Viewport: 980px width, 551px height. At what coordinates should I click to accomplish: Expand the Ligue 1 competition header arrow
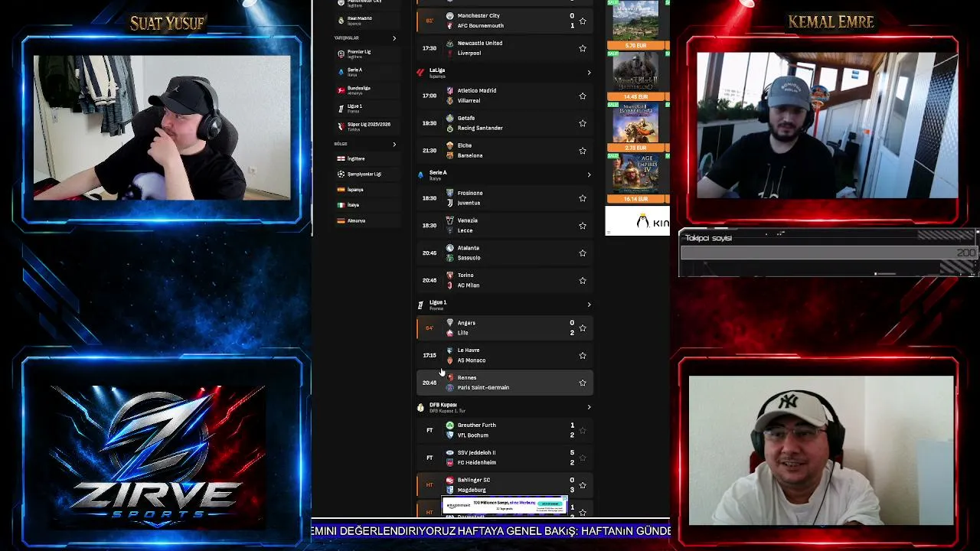pyautogui.click(x=589, y=305)
